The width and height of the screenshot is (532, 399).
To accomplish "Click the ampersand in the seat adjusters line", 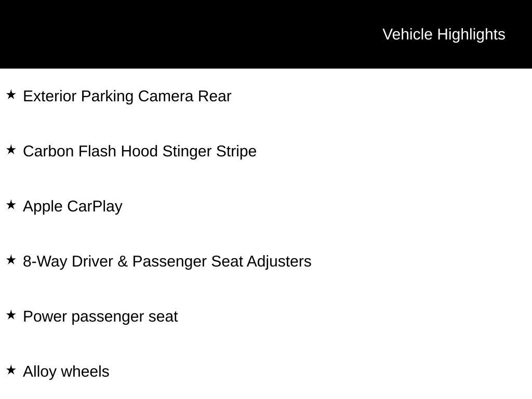I will click(x=123, y=261).
